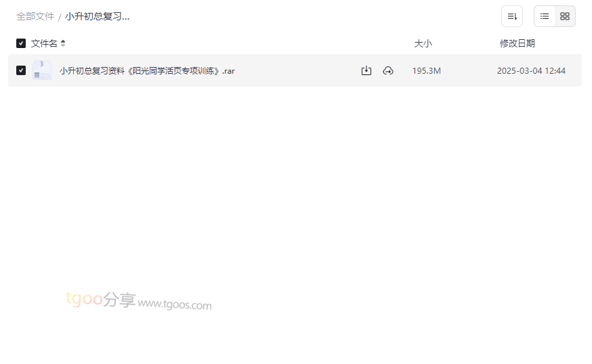
Task: Switch to grid view layout
Action: (x=565, y=16)
